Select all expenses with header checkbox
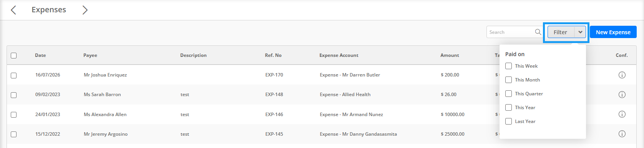644x148 pixels. [14, 55]
